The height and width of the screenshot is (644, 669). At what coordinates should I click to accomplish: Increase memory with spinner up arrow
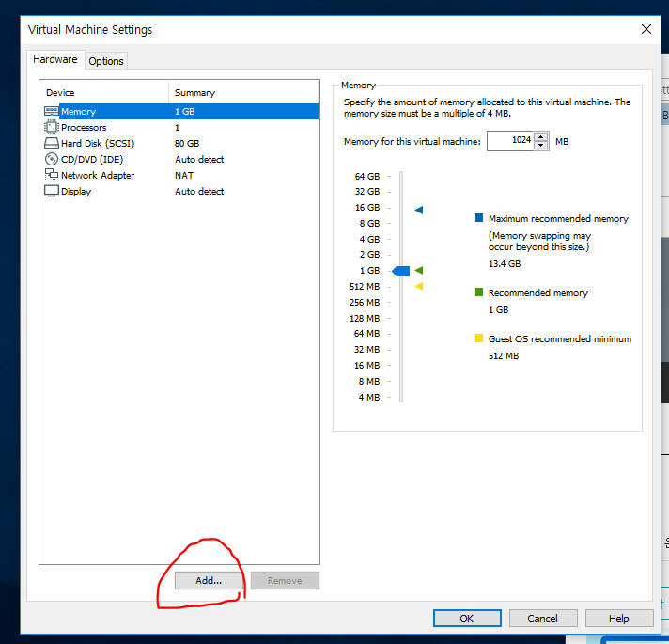[x=541, y=137]
